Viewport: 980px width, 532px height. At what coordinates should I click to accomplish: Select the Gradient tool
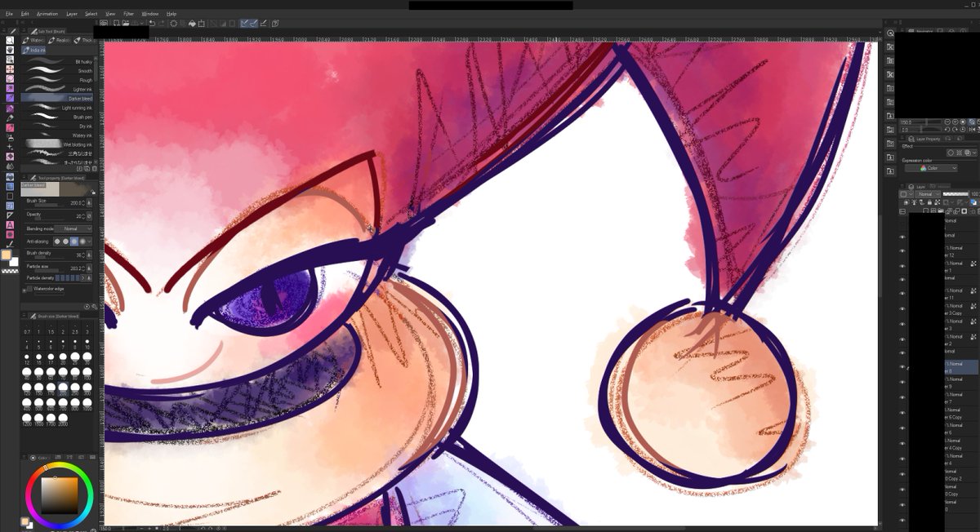[10, 186]
